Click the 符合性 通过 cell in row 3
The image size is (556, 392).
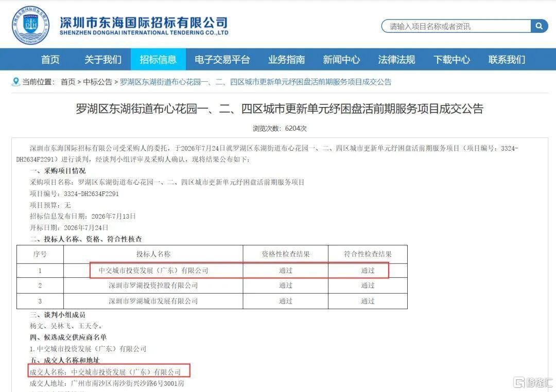click(x=368, y=301)
